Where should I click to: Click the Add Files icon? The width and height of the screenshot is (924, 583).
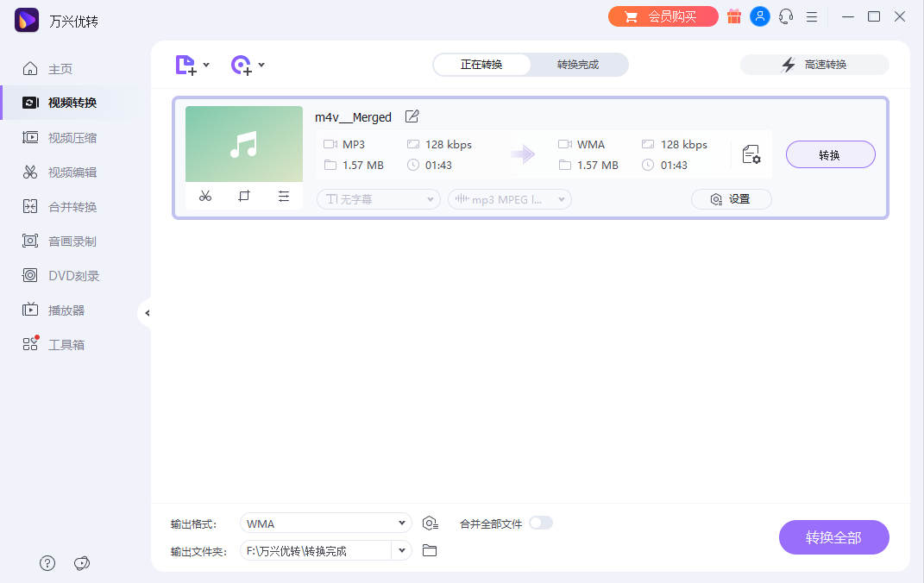(x=185, y=65)
